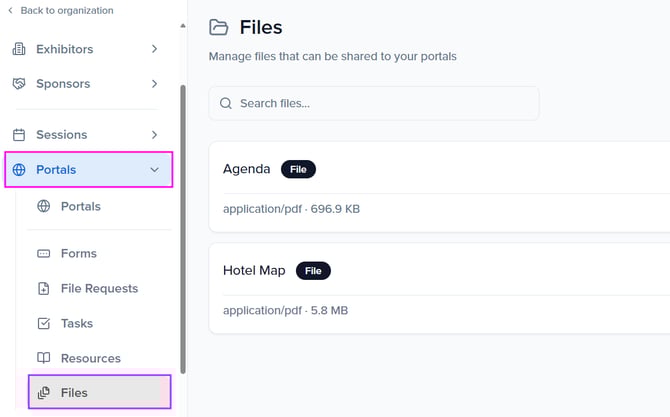This screenshot has width=670, height=417.
Task: Expand the Sessions section chevron
Action: [154, 135]
